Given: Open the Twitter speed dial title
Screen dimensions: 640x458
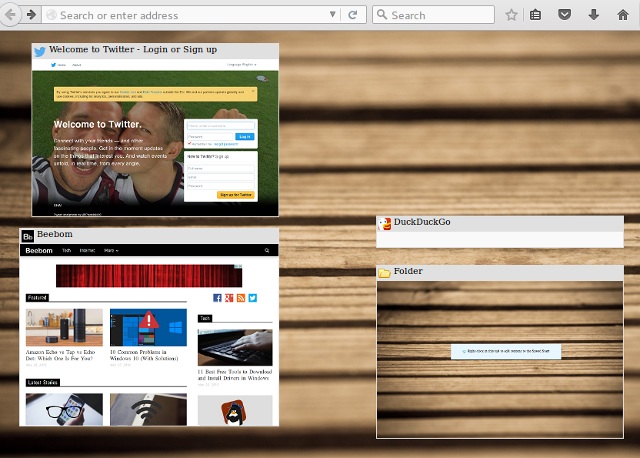Looking at the screenshot, I should [133, 49].
